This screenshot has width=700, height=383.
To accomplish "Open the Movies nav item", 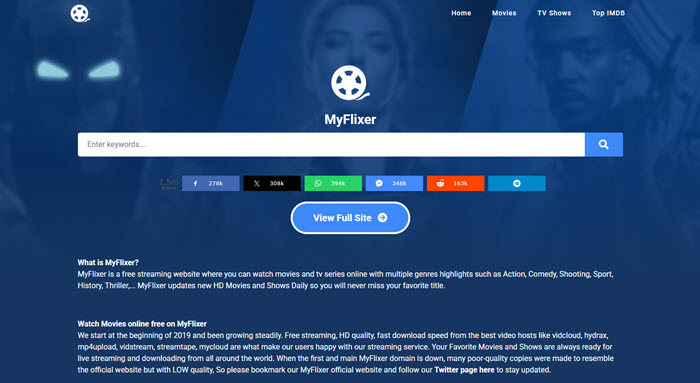I will click(504, 13).
